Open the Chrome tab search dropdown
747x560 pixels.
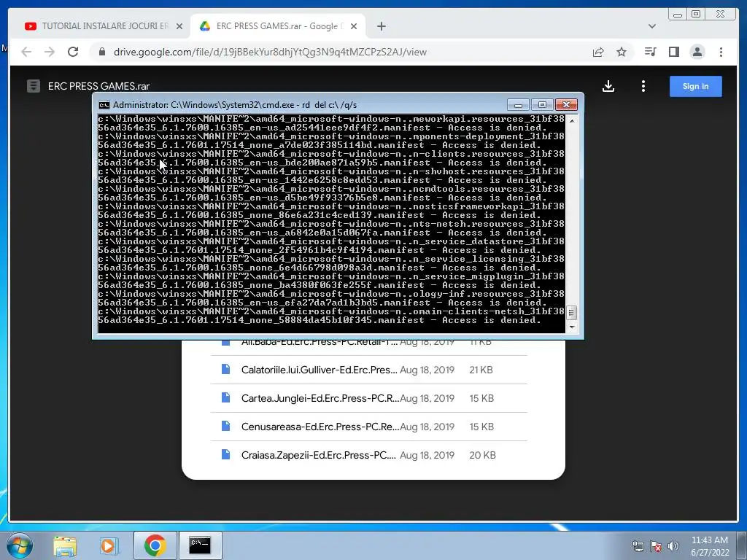pyautogui.click(x=651, y=26)
